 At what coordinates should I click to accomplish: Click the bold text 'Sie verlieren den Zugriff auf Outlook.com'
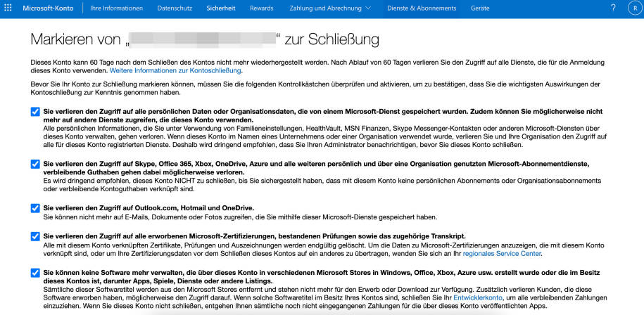pos(149,208)
